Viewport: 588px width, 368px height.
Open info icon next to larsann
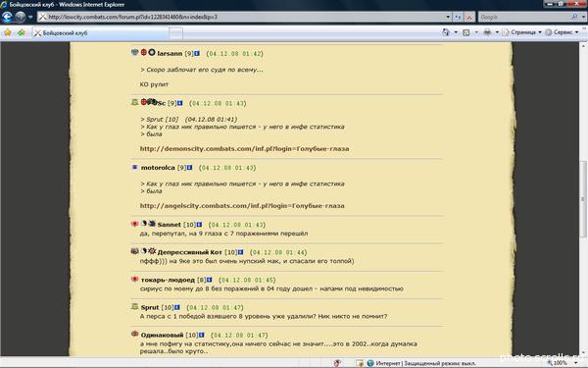(x=197, y=53)
